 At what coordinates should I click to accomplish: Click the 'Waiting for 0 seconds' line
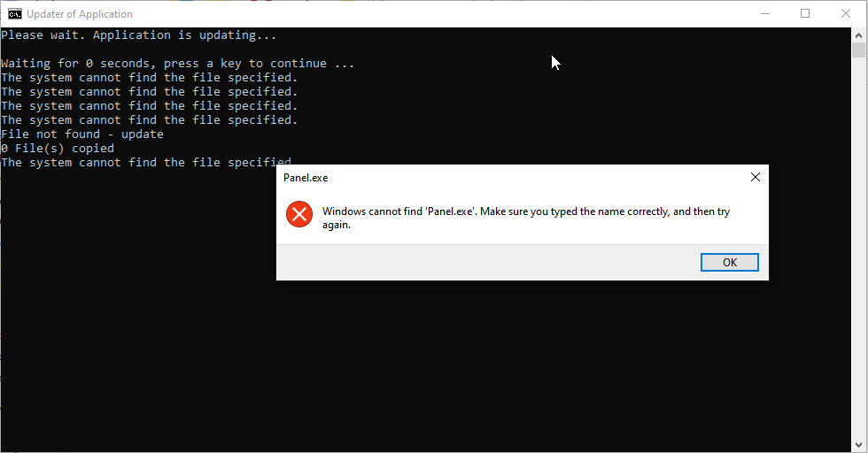[x=177, y=64]
